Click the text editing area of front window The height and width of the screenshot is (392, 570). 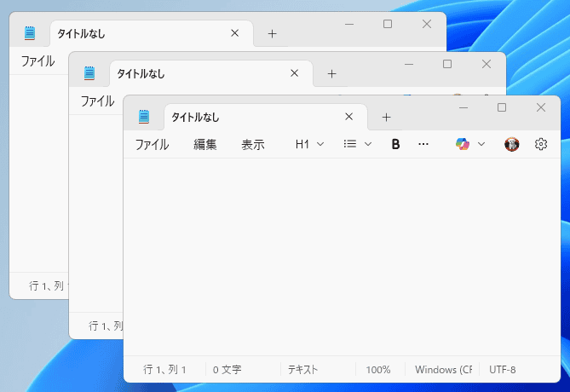click(342, 257)
